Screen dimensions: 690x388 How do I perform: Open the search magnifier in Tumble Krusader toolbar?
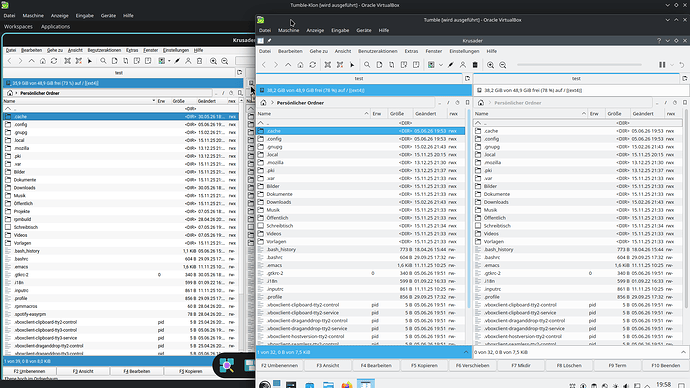coord(367,65)
